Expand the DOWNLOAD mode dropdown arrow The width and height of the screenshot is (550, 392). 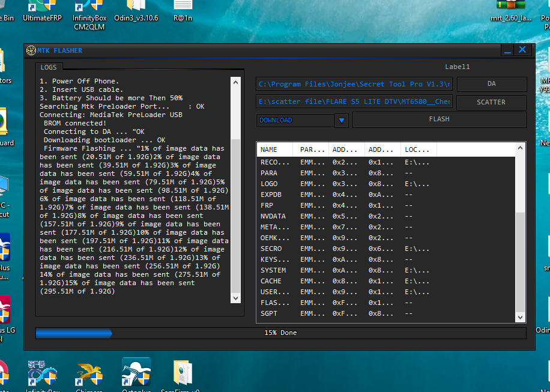click(x=341, y=121)
